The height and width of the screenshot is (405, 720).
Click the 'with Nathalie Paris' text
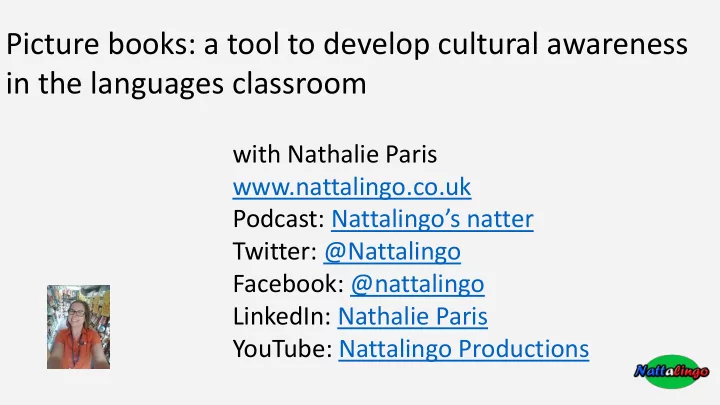pos(335,154)
